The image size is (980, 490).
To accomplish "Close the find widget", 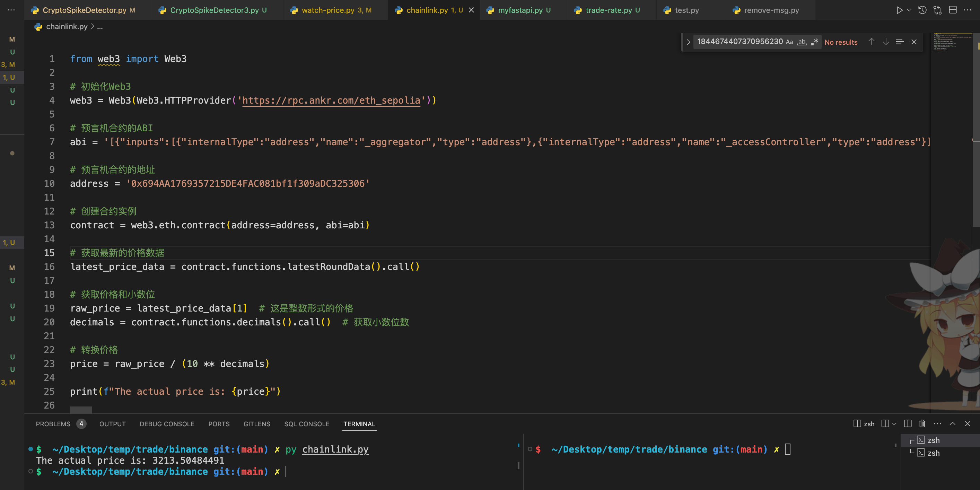I will pos(914,42).
